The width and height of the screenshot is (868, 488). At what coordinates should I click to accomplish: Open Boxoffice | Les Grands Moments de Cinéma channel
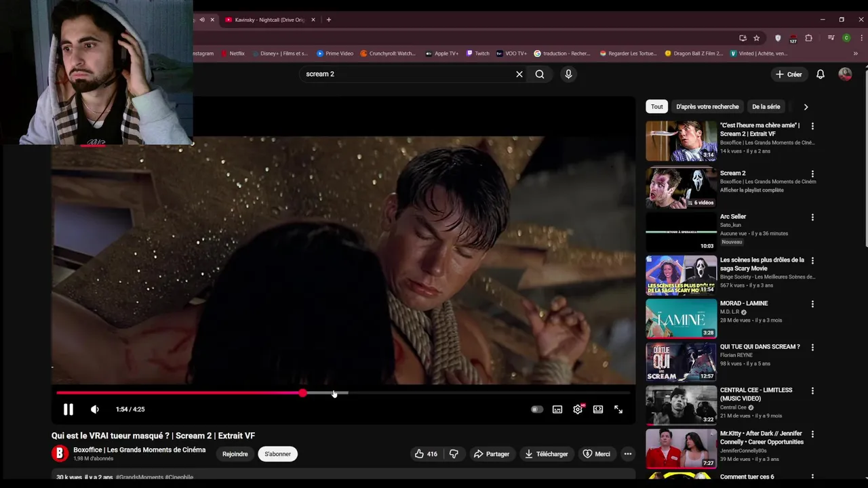tap(139, 450)
